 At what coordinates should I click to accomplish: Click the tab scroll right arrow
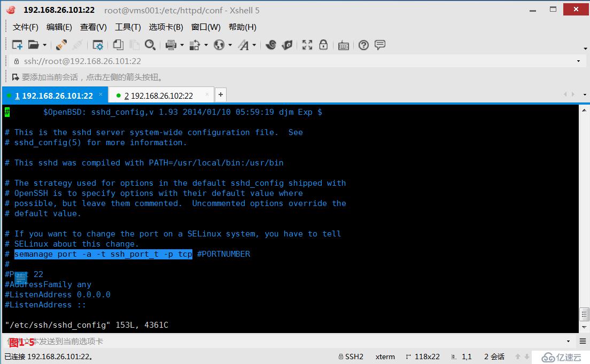click(573, 94)
